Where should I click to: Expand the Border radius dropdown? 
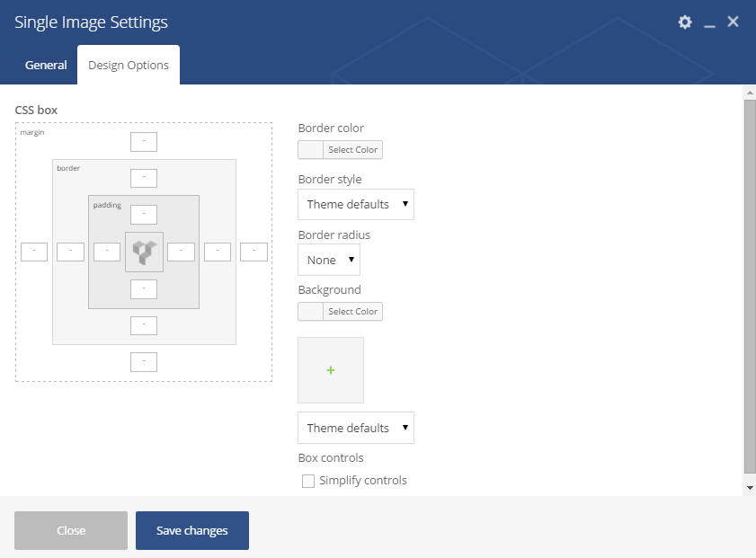point(328,260)
